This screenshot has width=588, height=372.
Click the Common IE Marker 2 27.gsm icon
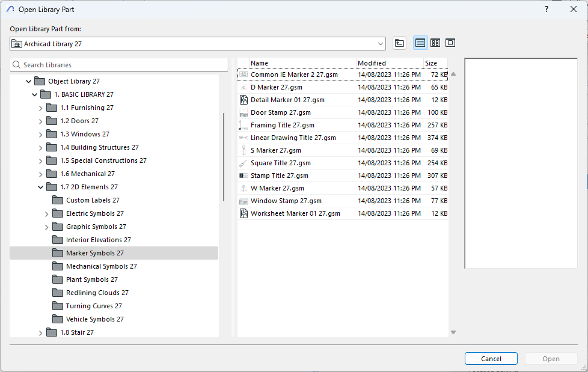243,75
